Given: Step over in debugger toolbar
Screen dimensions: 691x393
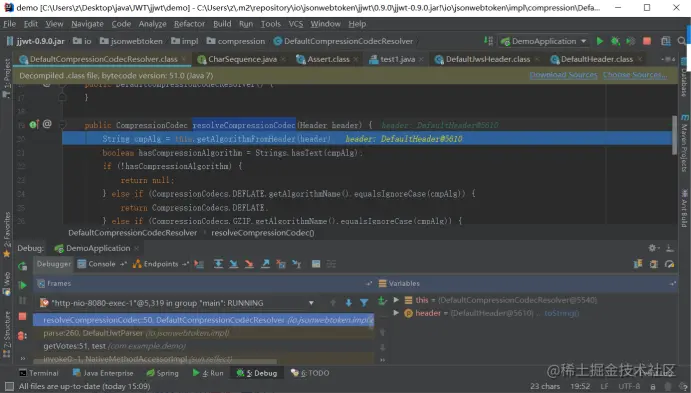Looking at the screenshot, I should [218, 264].
